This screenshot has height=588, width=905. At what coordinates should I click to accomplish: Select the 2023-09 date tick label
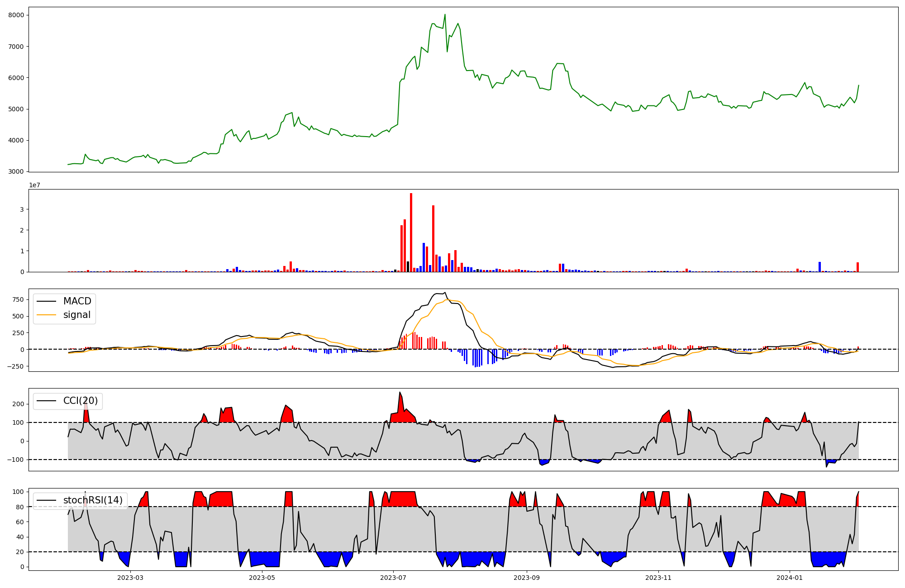pyautogui.click(x=527, y=578)
